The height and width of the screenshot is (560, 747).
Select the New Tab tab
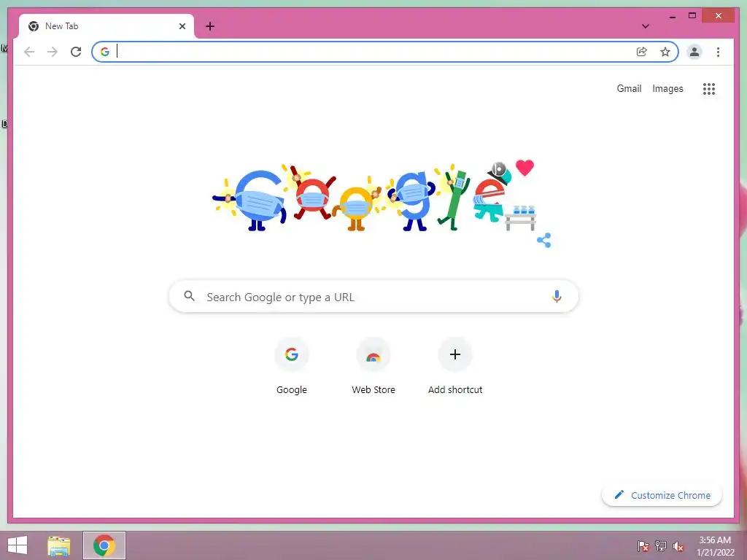click(107, 27)
